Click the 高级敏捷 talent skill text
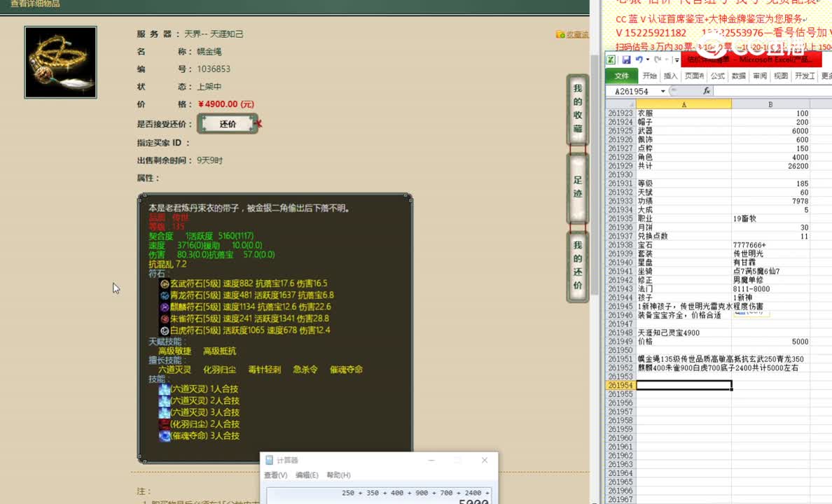Screen dimensions: 832x504 (x=174, y=351)
